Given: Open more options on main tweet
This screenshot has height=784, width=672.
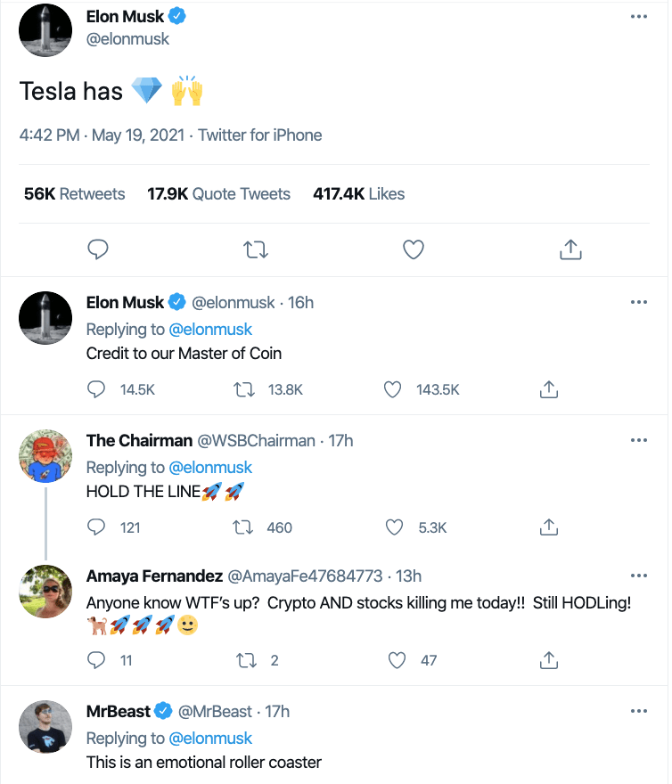Looking at the screenshot, I should 638,17.
